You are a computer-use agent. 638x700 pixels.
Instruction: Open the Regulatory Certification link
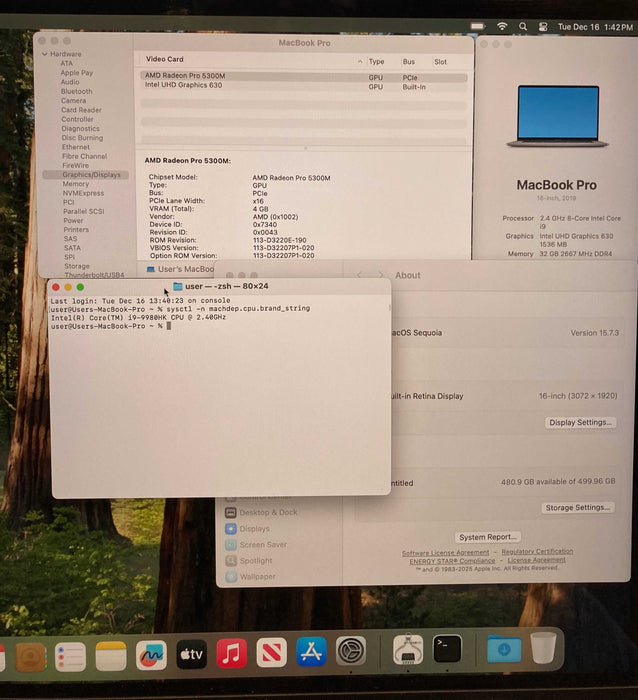[537, 551]
